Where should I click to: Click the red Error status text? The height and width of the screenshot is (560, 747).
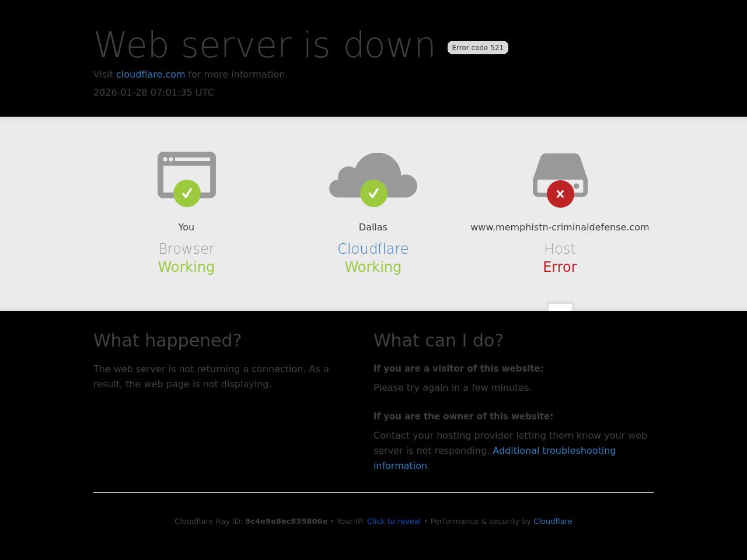(560, 267)
